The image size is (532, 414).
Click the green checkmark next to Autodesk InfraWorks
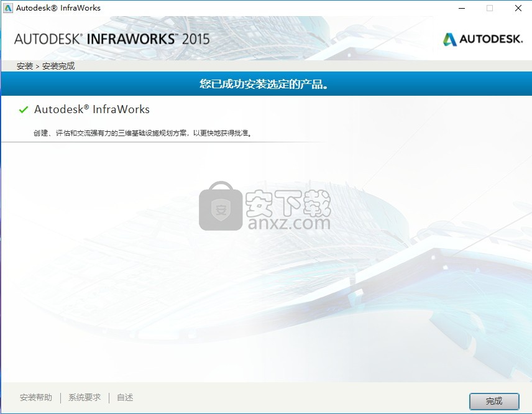click(24, 109)
